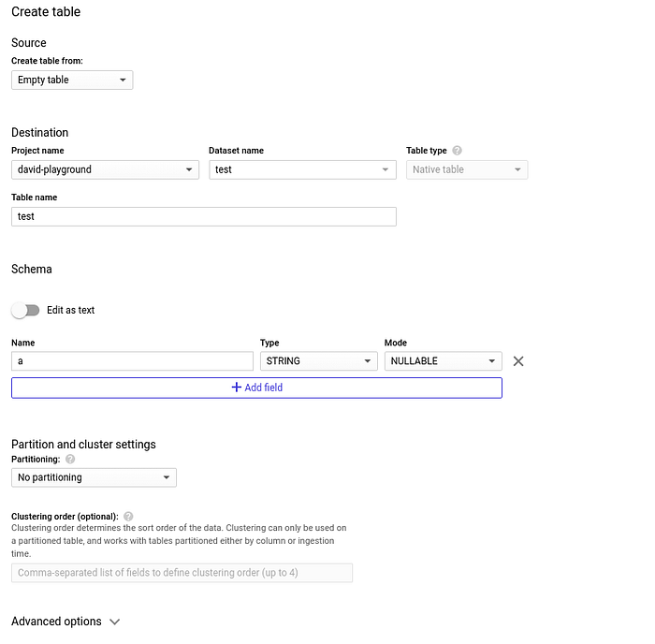655x644 pixels.
Task: Open the Partitioning dropdown
Action: coord(94,477)
